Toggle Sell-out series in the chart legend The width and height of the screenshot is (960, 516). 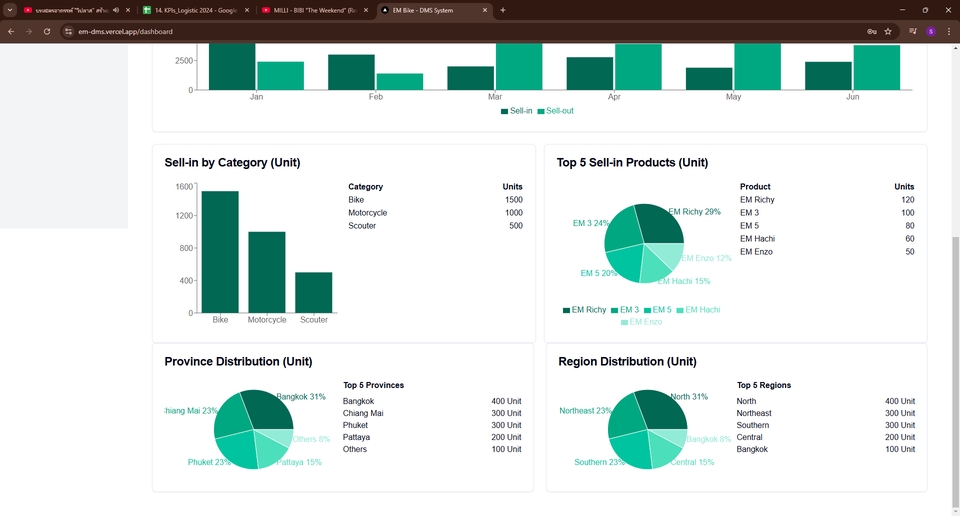pyautogui.click(x=555, y=111)
